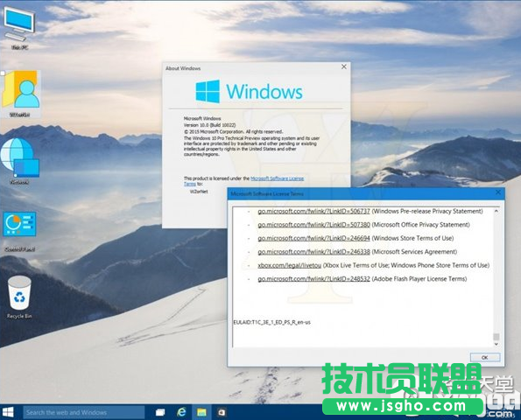Image resolution: width=521 pixels, height=420 pixels.
Task: Open This PC desktop icon
Action: click(x=19, y=28)
